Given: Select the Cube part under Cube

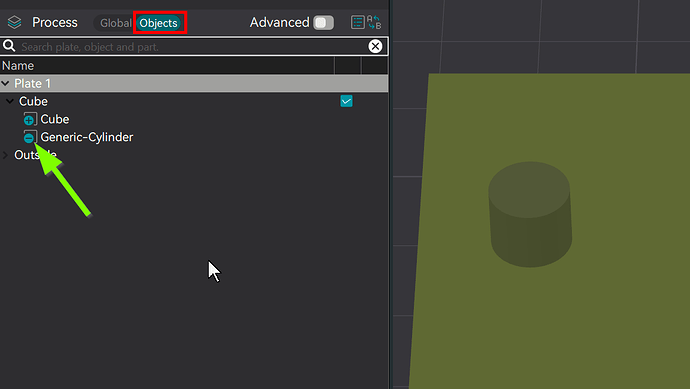Looking at the screenshot, I should point(55,119).
